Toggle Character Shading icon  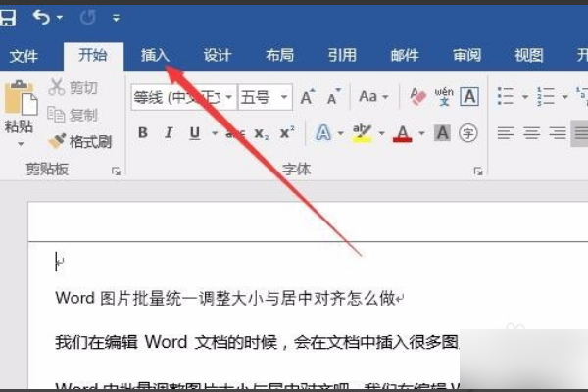[442, 133]
